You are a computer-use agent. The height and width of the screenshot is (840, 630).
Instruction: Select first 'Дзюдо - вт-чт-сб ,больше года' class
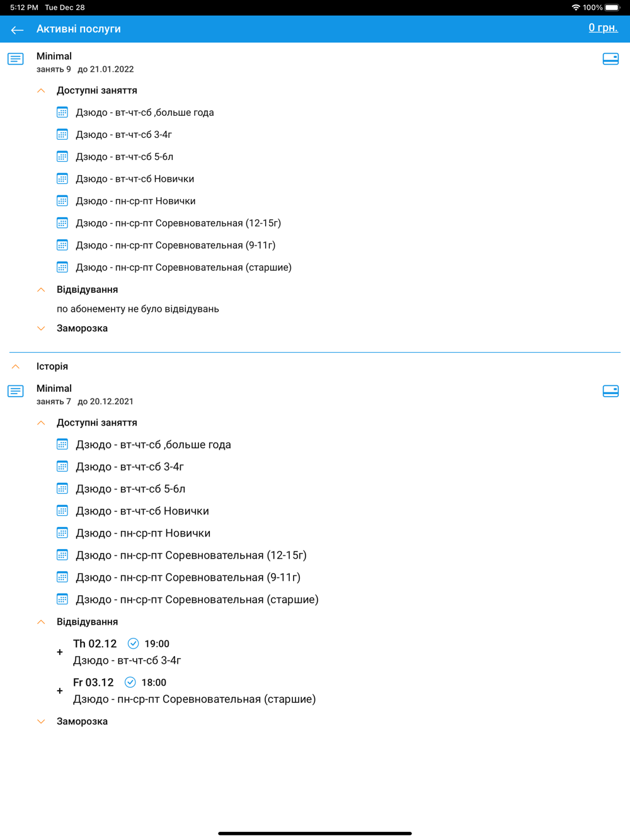(145, 113)
